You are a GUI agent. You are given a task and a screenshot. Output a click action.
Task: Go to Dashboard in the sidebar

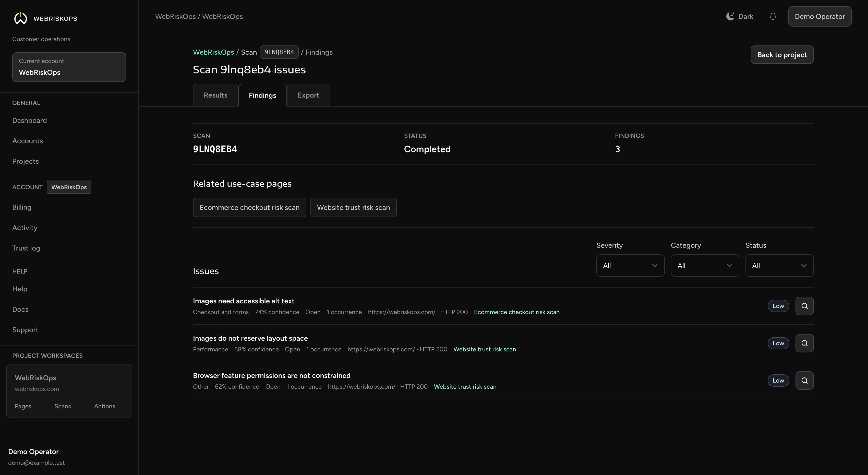tap(29, 120)
